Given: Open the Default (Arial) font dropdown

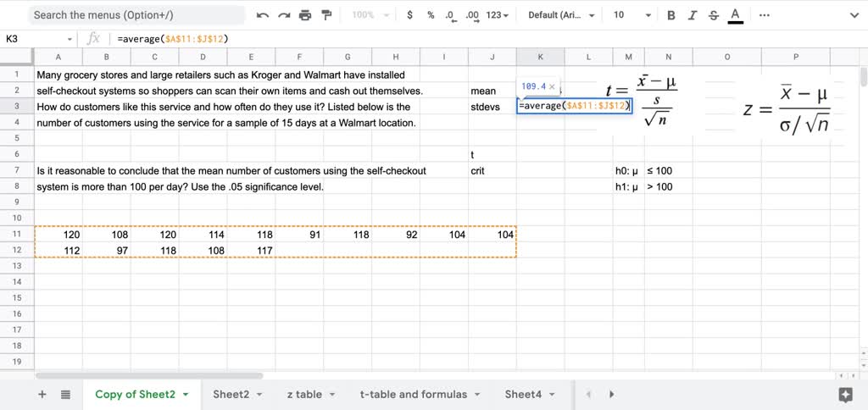Looking at the screenshot, I should coord(560,15).
